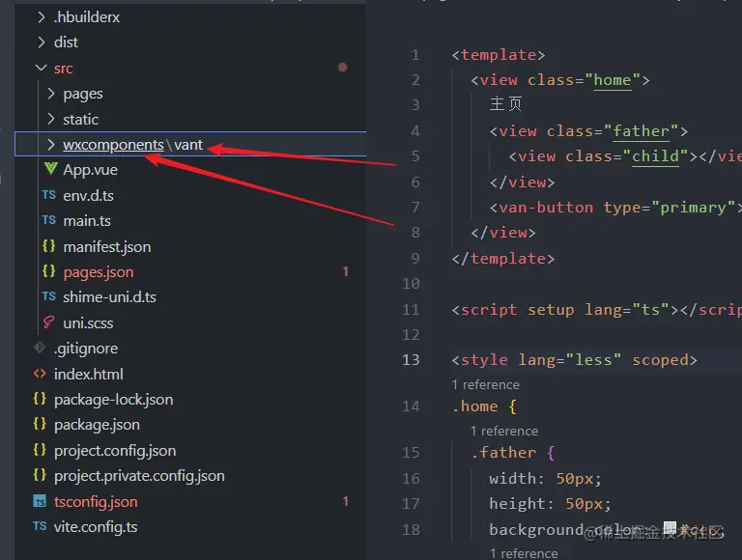Click the braces icon beside pages.json

tap(48, 271)
